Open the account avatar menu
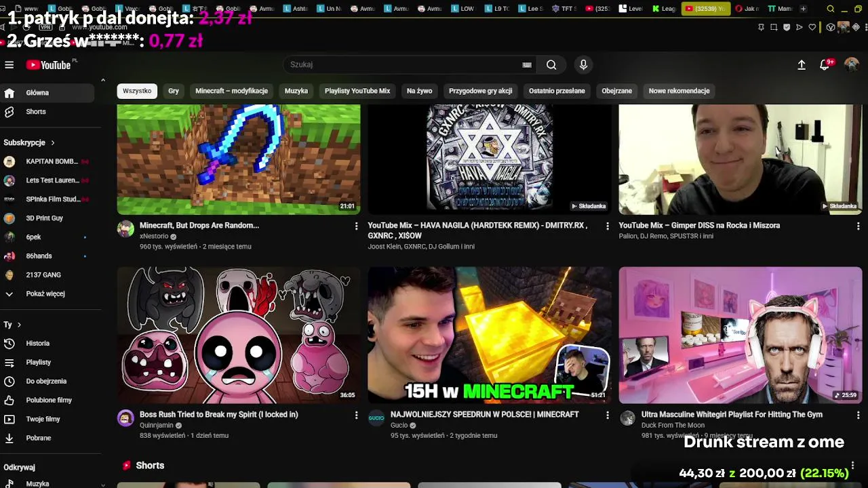The width and height of the screenshot is (868, 488). coord(852,64)
